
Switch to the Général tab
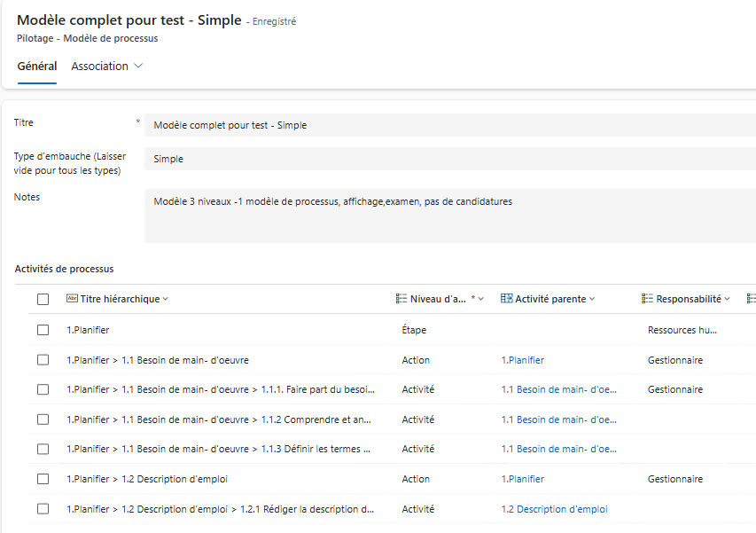point(37,67)
